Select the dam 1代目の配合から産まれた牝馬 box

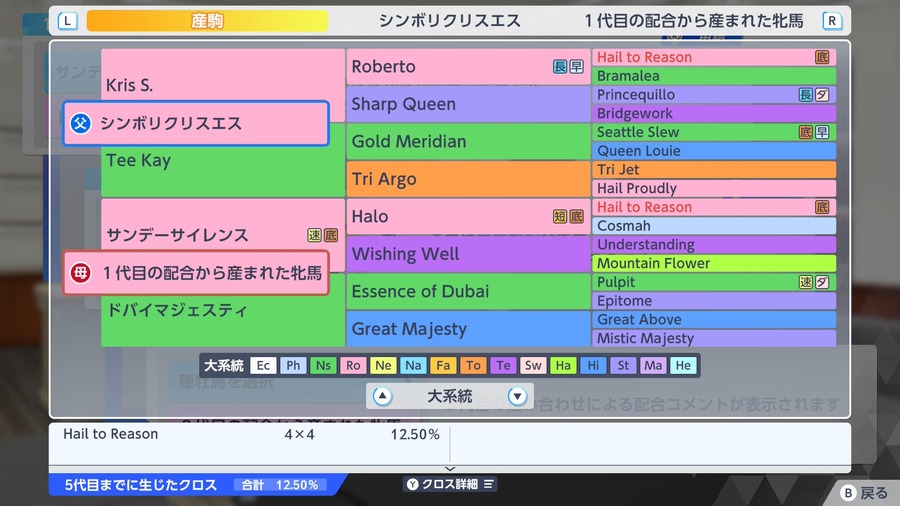click(x=196, y=273)
